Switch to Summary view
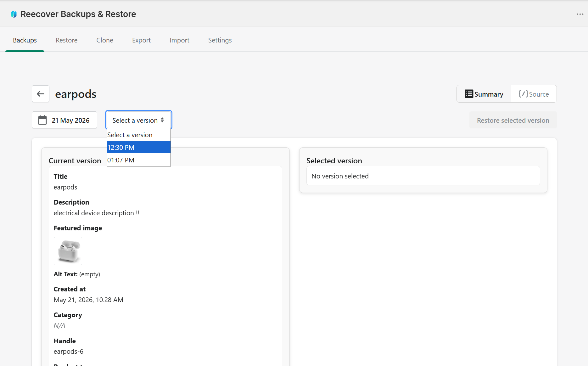Viewport: 588px width, 366px height. [484, 94]
